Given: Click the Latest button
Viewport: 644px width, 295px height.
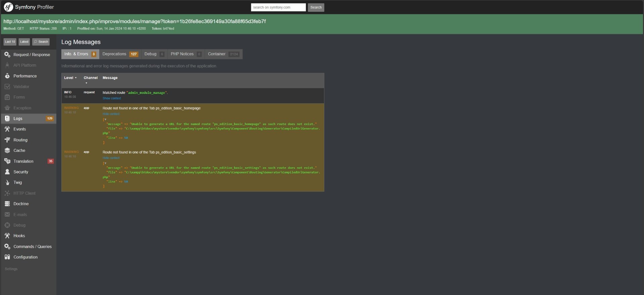Looking at the screenshot, I should pyautogui.click(x=24, y=42).
